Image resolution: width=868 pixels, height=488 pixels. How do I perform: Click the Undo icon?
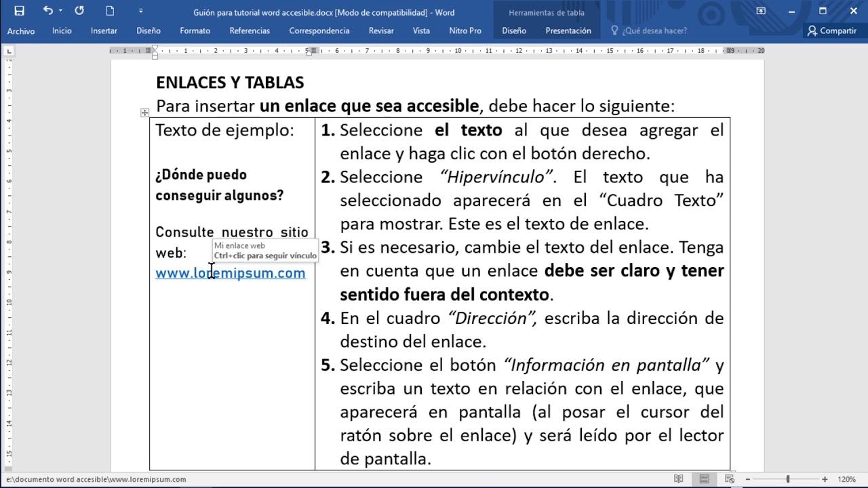click(x=47, y=10)
